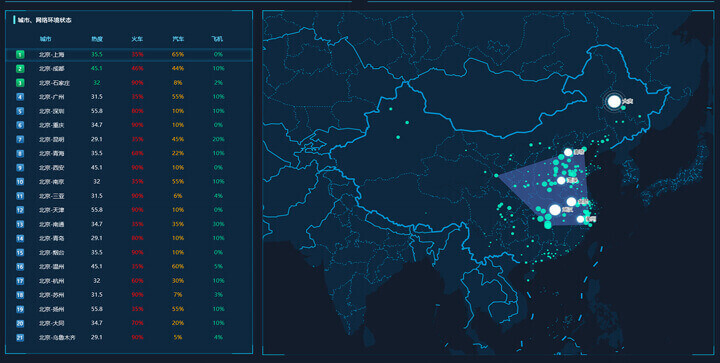Sort by the 火车 column header
Screen dimensions: 720x363
pyautogui.click(x=137, y=39)
